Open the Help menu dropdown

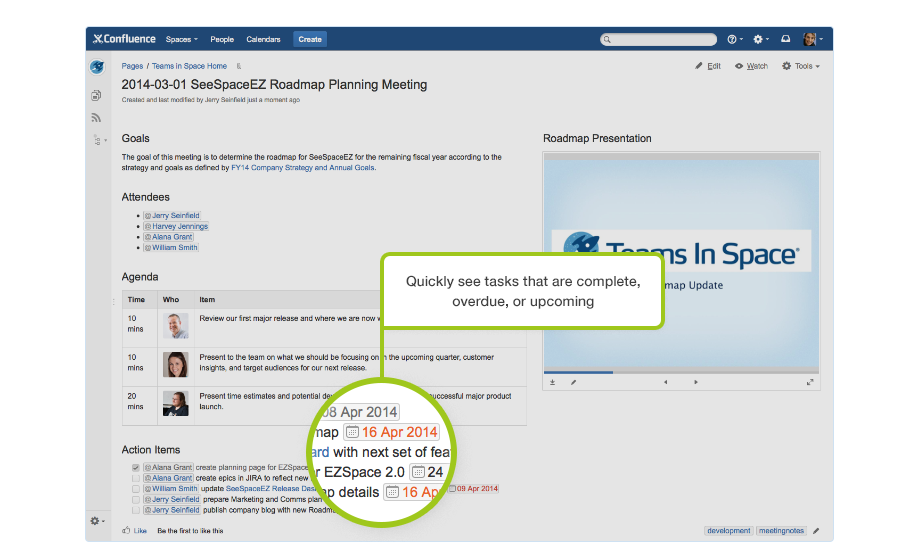(735, 39)
